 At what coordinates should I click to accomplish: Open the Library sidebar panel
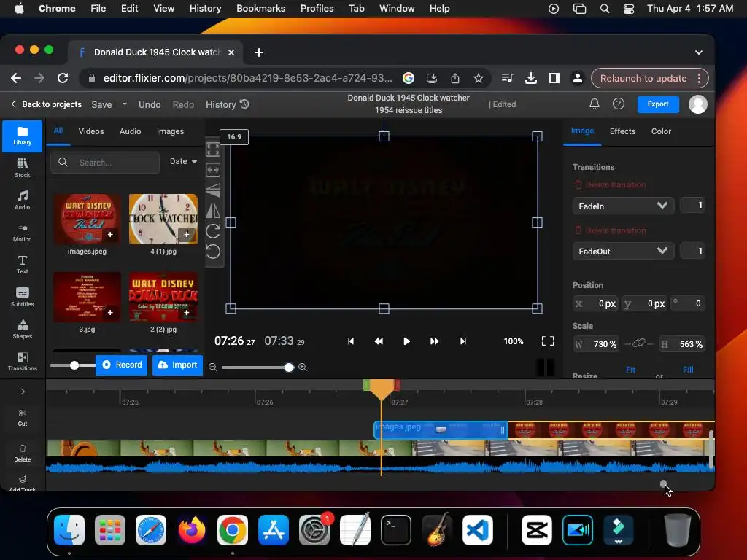tap(22, 136)
